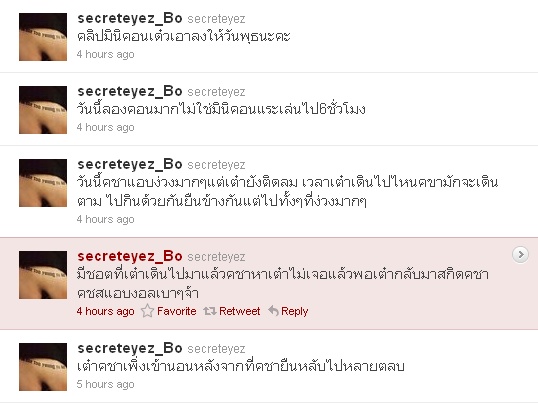Click the avatar thumbnail of the last tweet
This screenshot has height=403, width=538.
[x=43, y=367]
